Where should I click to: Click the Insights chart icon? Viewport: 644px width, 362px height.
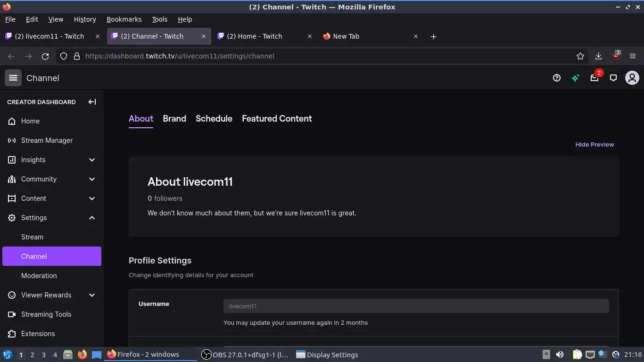[12, 160]
